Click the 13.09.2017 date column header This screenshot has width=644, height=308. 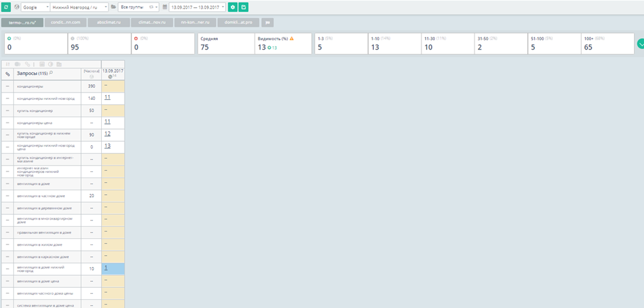click(x=113, y=74)
